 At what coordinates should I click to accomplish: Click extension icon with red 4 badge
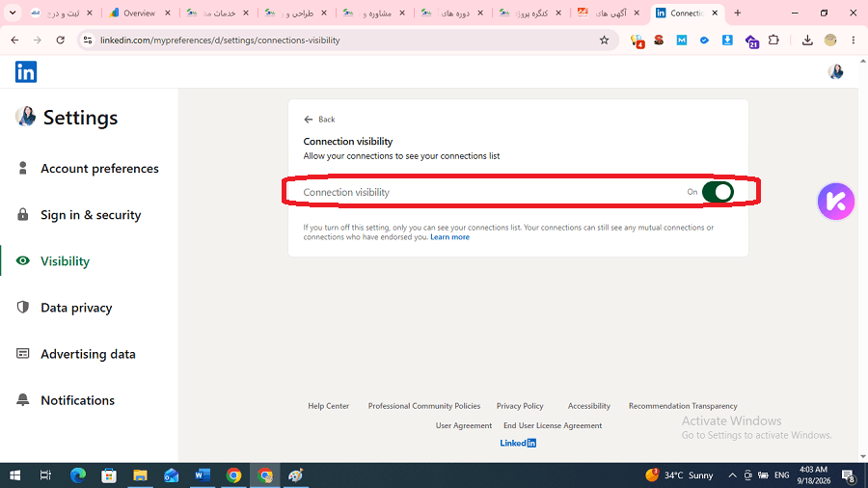(x=637, y=41)
